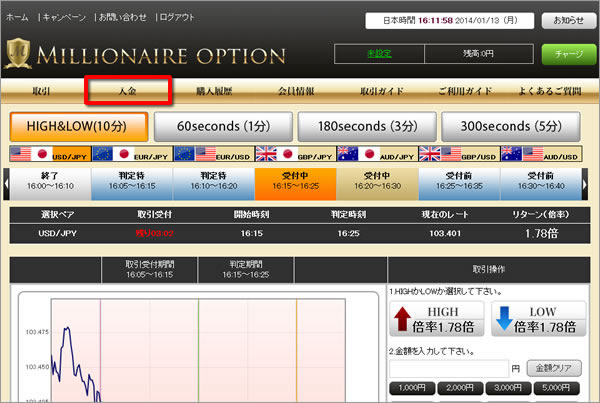Click the remaining time 残り03:02
600x403 pixels.
pyautogui.click(x=155, y=233)
